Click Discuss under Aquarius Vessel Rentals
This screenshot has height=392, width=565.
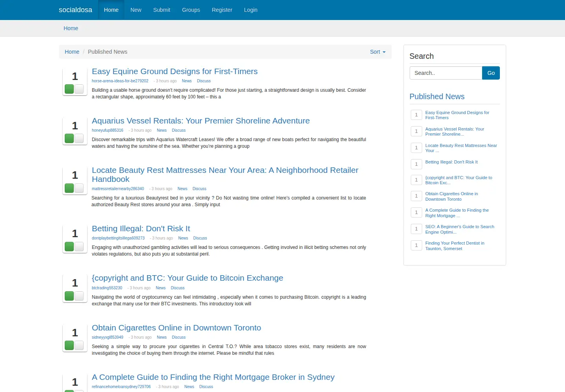click(x=179, y=131)
